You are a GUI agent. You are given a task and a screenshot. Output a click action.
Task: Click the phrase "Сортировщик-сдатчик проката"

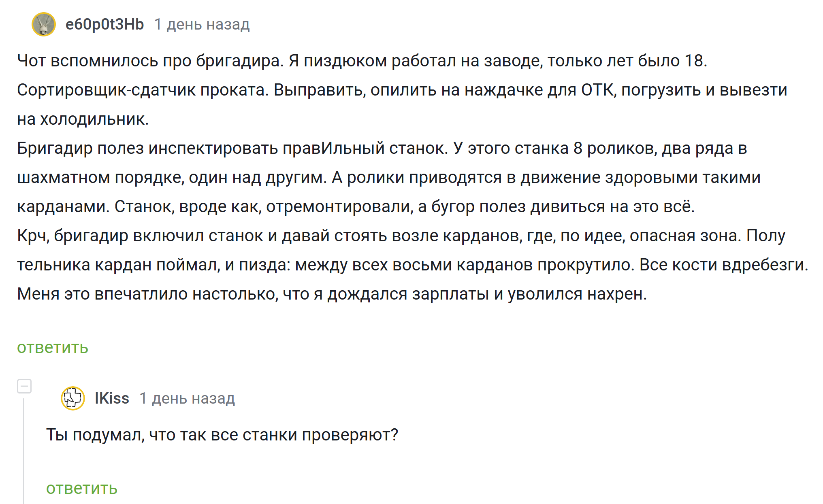[143, 90]
